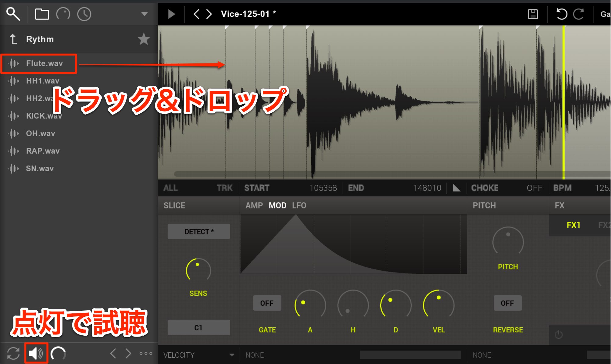Select ALL slices mode

[x=171, y=188]
